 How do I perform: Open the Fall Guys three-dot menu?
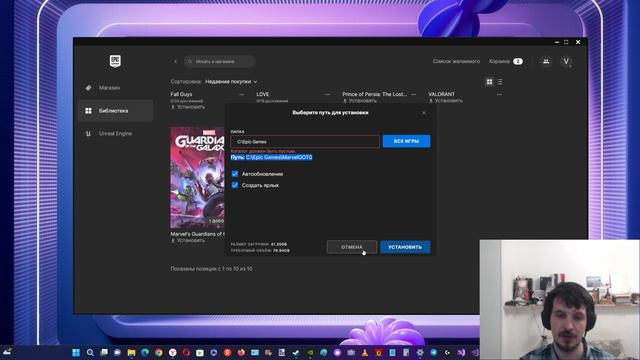point(242,94)
